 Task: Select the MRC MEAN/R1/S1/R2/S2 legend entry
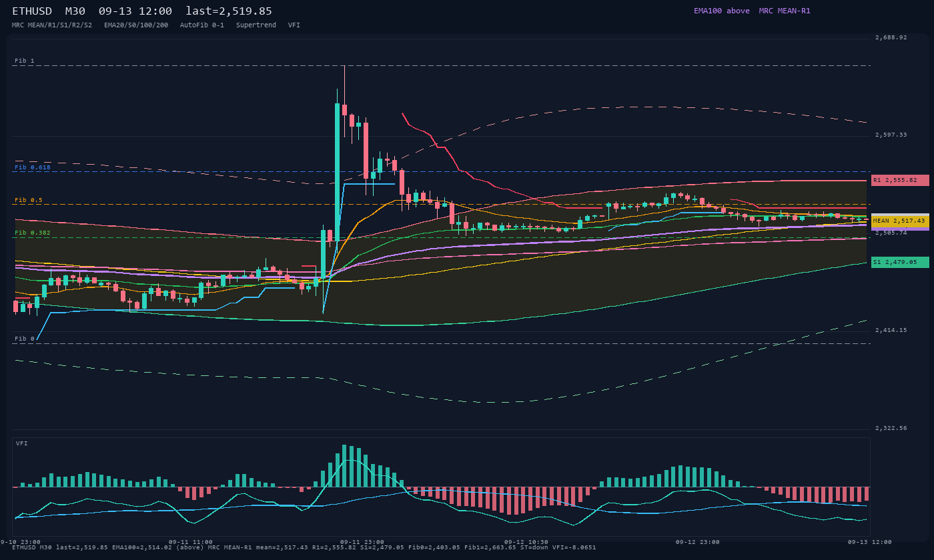click(x=52, y=25)
